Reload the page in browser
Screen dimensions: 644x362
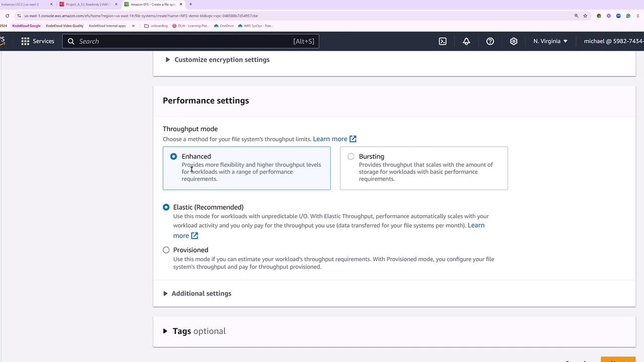click(x=7, y=16)
